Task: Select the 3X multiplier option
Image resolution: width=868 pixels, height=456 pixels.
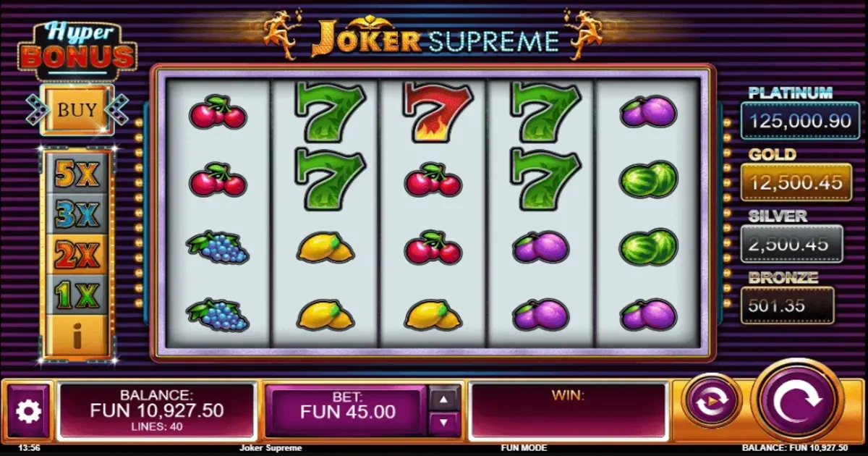Action: point(76,214)
